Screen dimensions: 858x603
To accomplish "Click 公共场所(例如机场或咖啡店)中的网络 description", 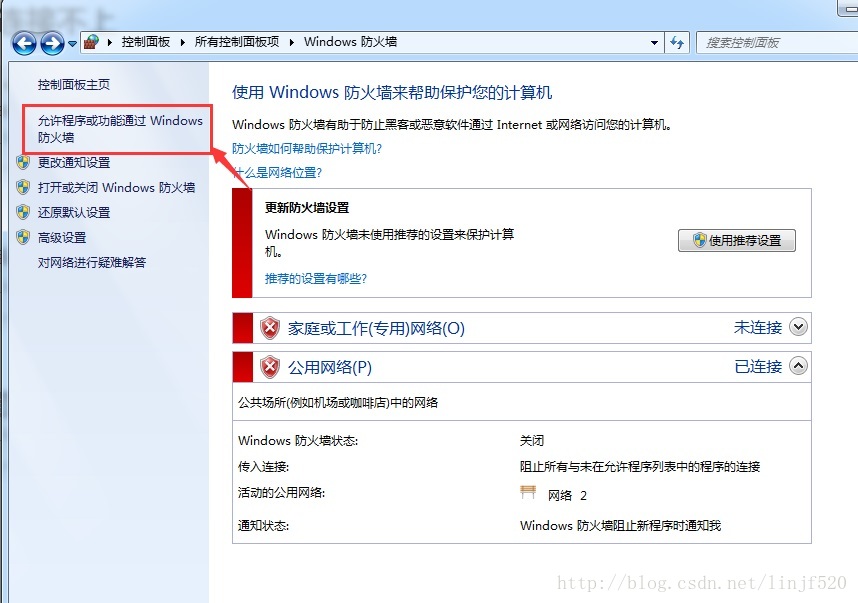I will pos(338,403).
